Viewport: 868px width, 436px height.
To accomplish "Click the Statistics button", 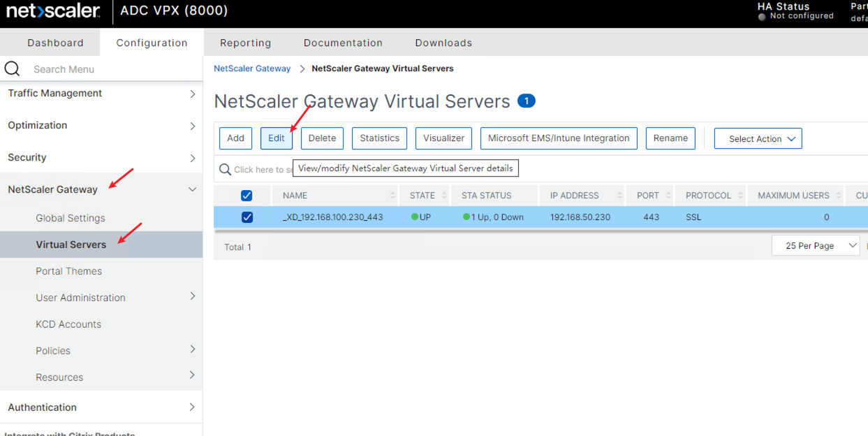I will pos(380,138).
